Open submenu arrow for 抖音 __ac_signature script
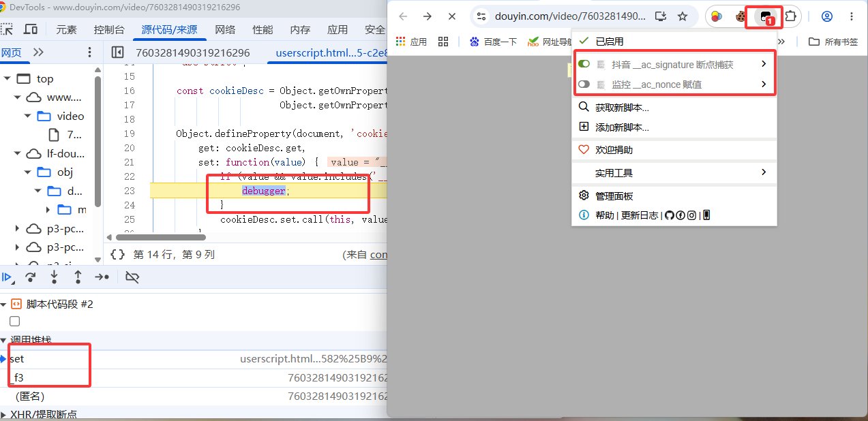The width and height of the screenshot is (868, 421). point(764,64)
